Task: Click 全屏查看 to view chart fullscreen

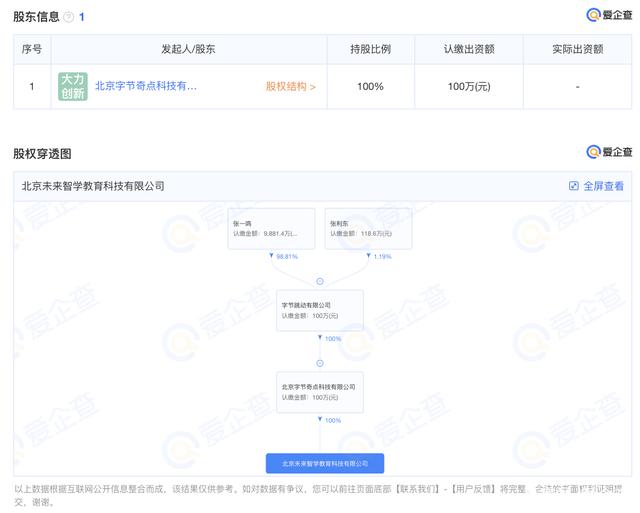Action: coord(603,186)
